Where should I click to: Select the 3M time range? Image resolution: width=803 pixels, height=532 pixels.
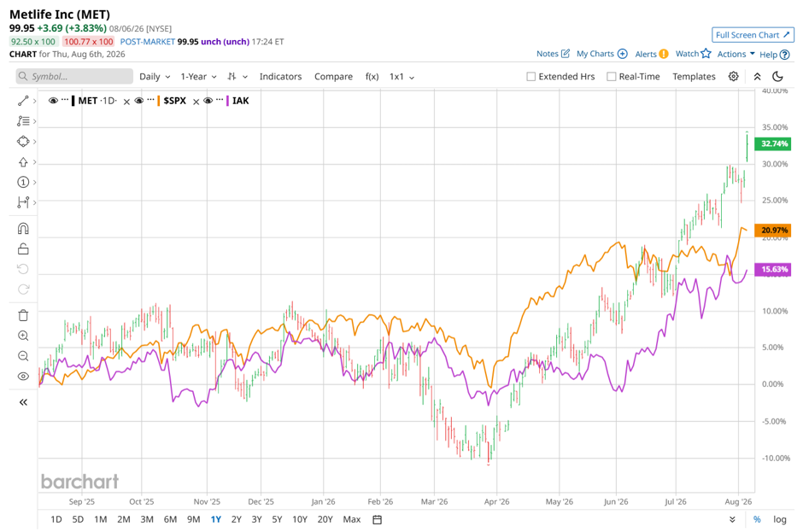tap(147, 520)
